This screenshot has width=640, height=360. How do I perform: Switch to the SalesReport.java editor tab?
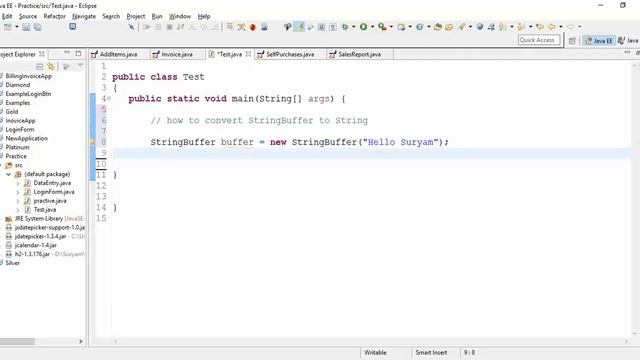[359, 54]
